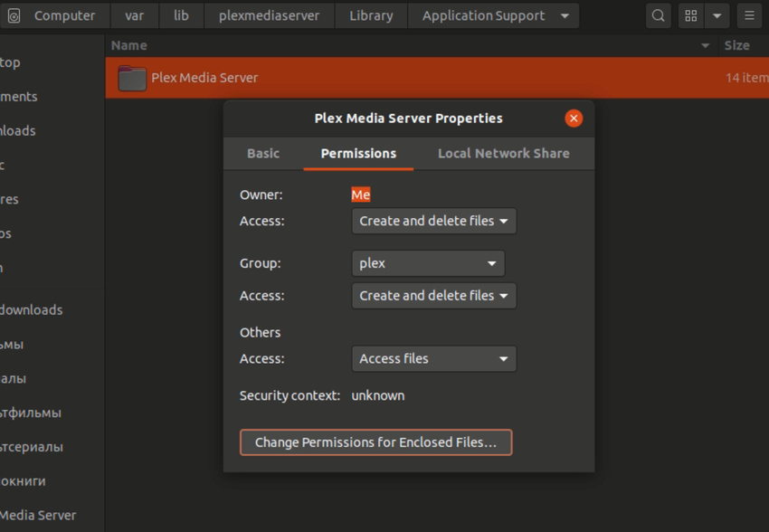Open the sidebar entry ending in 'книги'
The width and height of the screenshot is (769, 532).
pos(23,481)
